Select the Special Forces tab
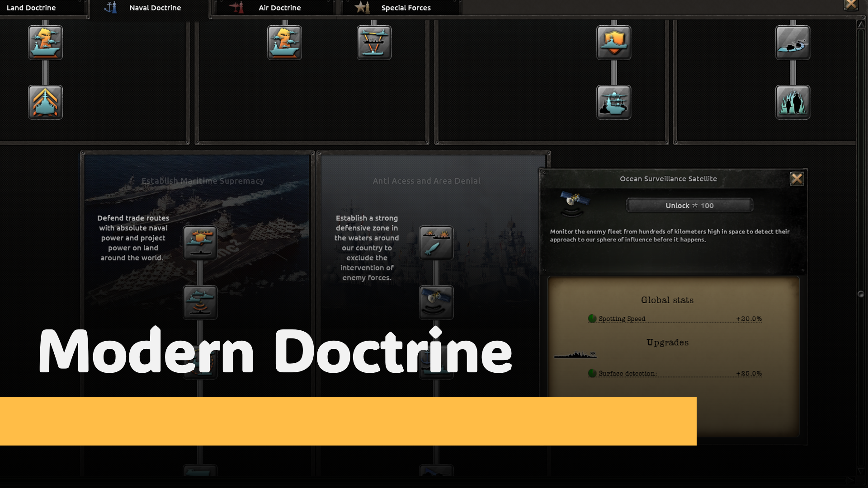This screenshot has height=488, width=868. pos(401,8)
